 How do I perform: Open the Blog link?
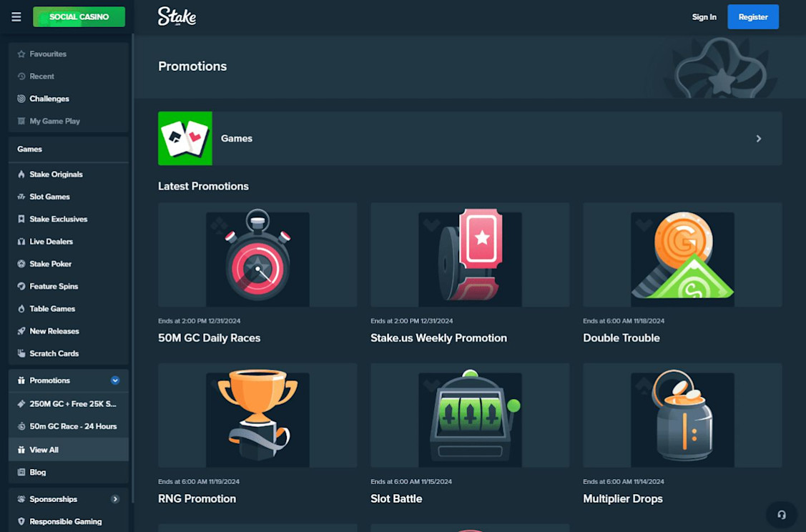tap(69, 473)
